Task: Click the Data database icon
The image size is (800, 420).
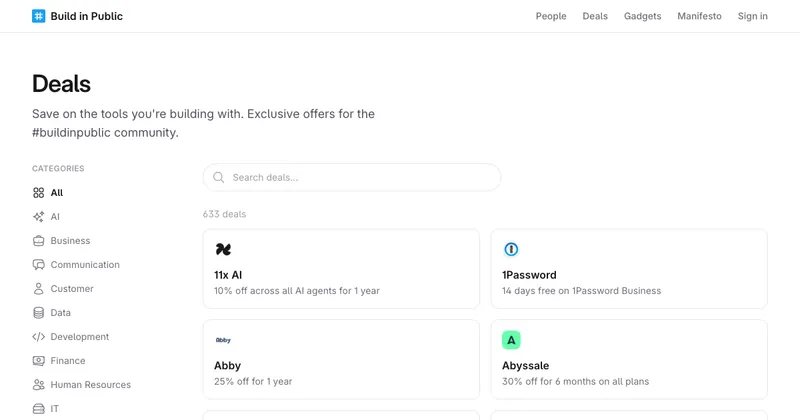Action: (x=39, y=313)
